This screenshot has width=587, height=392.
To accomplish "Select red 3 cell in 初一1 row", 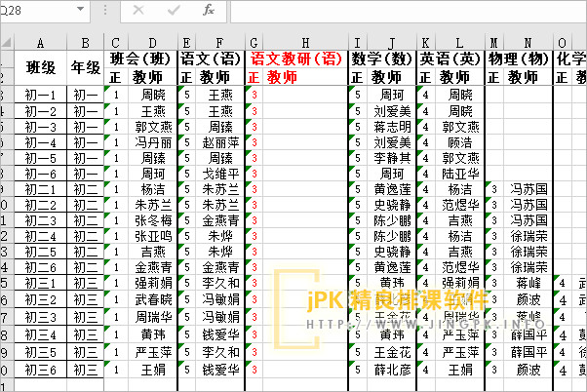I will pos(254,96).
